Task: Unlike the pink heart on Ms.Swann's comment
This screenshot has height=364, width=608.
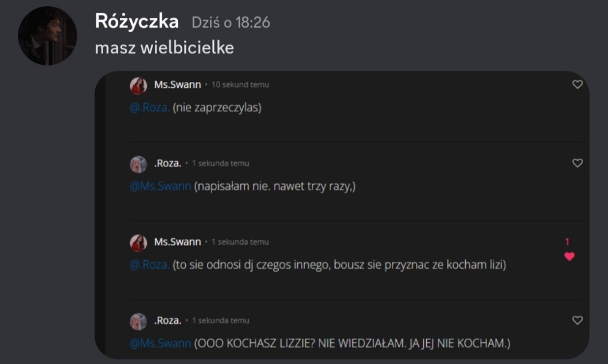Action: pos(569,256)
